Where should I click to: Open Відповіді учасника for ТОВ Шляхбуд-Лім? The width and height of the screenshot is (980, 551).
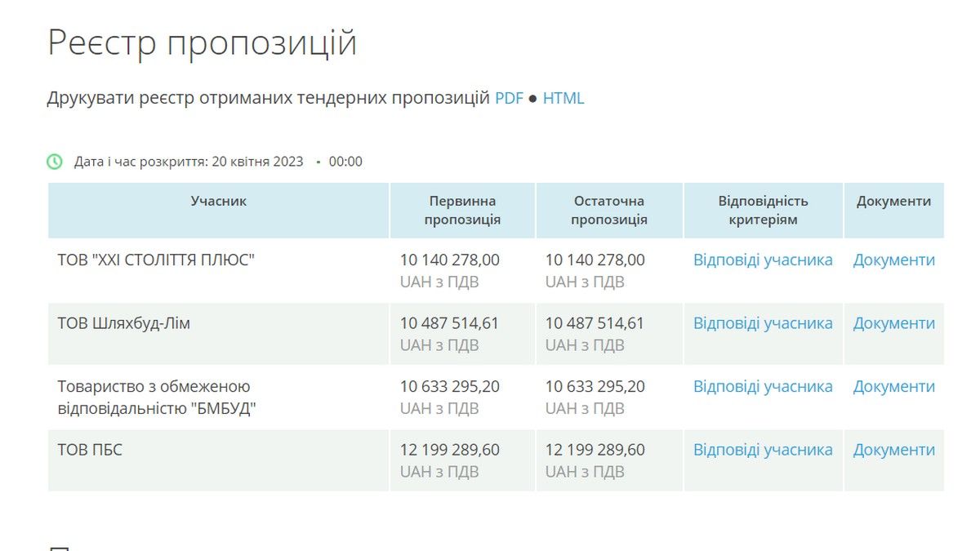click(763, 323)
